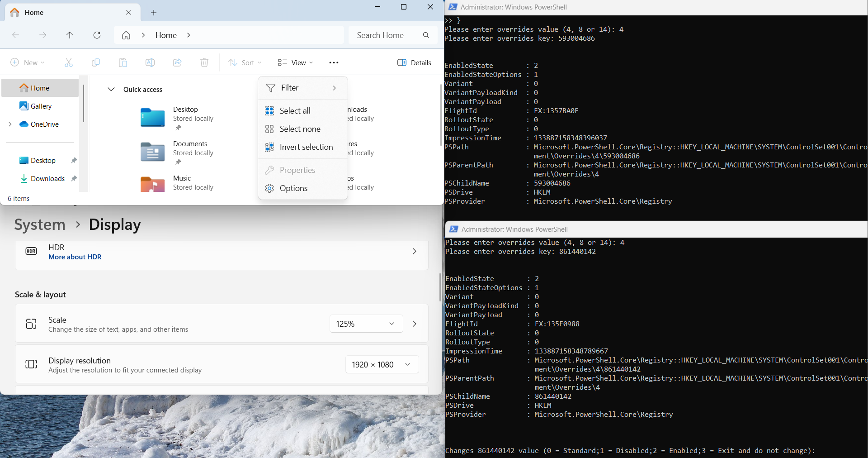Close the Home tab
Screen dimensions: 868x458
click(129, 13)
